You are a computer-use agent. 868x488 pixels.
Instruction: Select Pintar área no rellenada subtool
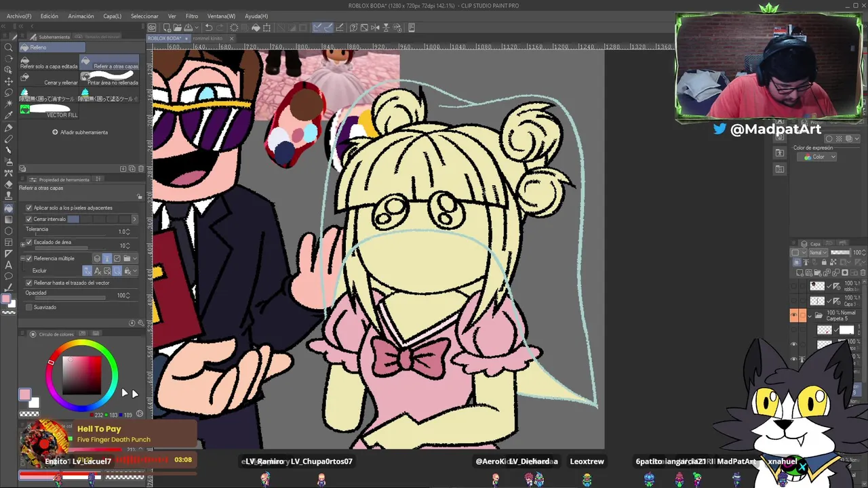[109, 79]
